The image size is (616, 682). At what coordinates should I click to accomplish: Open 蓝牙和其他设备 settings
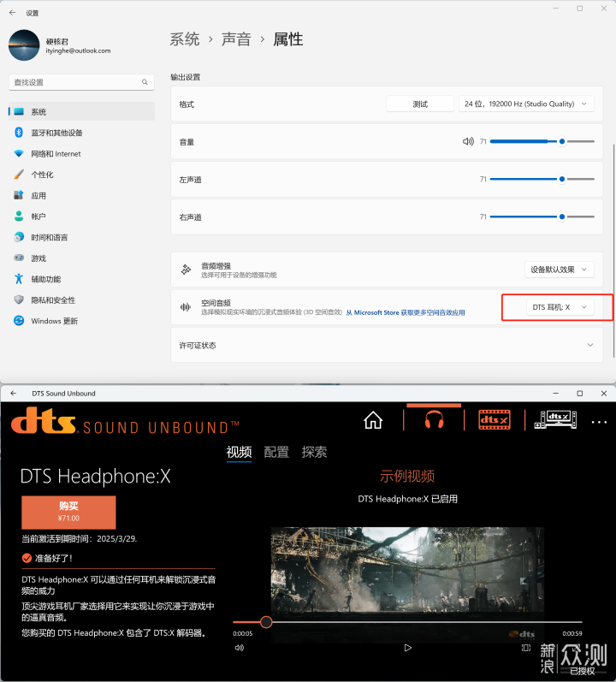click(81, 133)
